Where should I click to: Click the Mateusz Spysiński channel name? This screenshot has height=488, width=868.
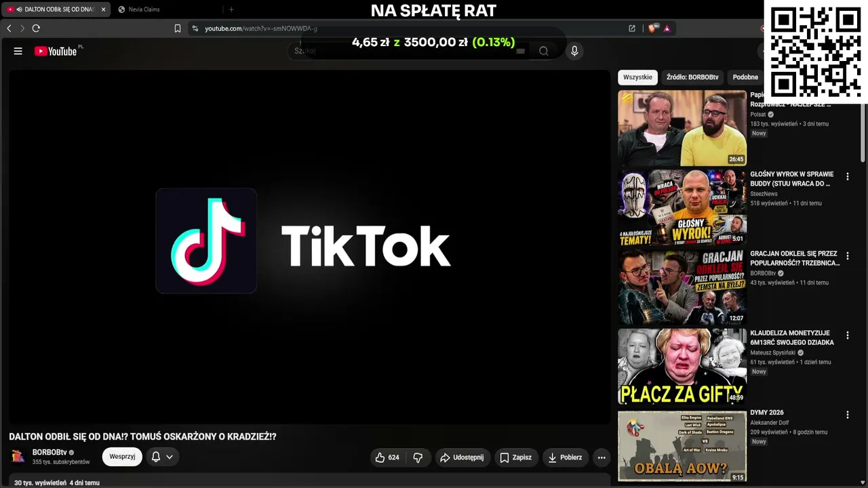[772, 352]
